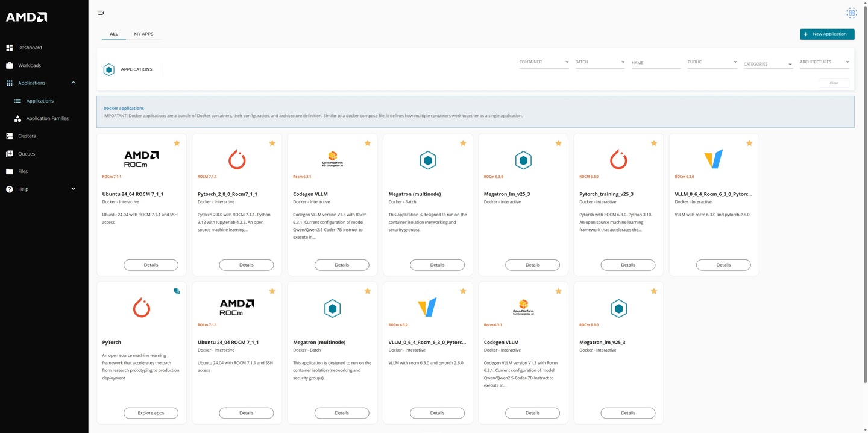Expand the ARCHITECTURES filter dropdown

click(x=824, y=62)
